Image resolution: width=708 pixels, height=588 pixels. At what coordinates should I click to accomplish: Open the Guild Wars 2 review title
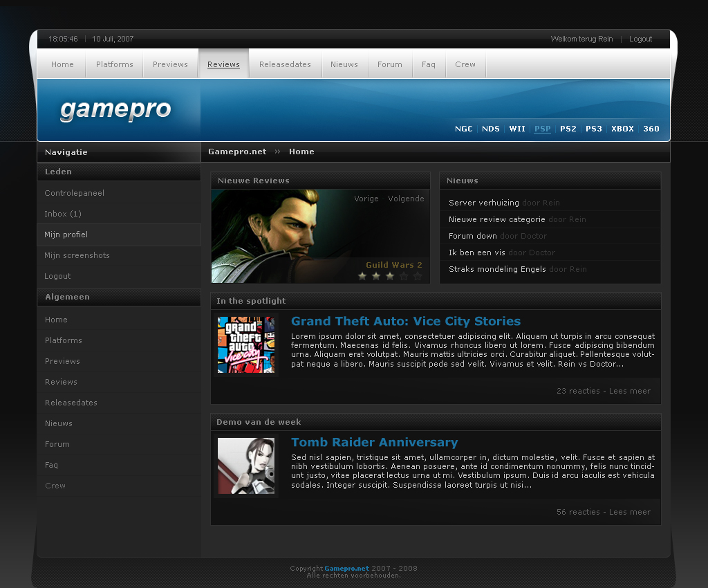[393, 265]
